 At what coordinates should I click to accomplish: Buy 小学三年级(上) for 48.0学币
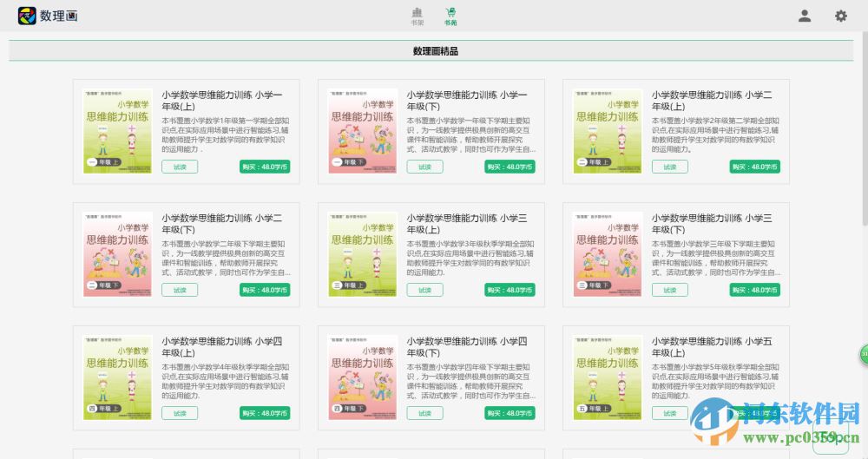pos(510,290)
